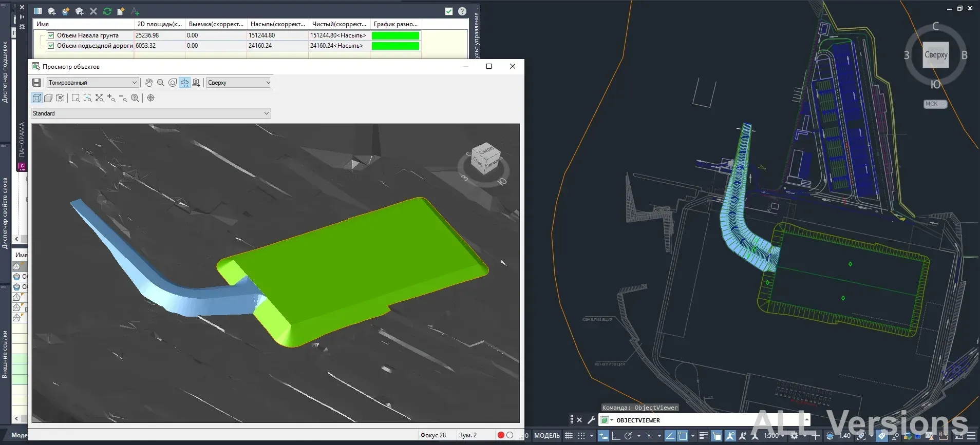The width and height of the screenshot is (980, 445).
Task: Activate the Orbit tool in the Object Viewer
Action: 184,83
